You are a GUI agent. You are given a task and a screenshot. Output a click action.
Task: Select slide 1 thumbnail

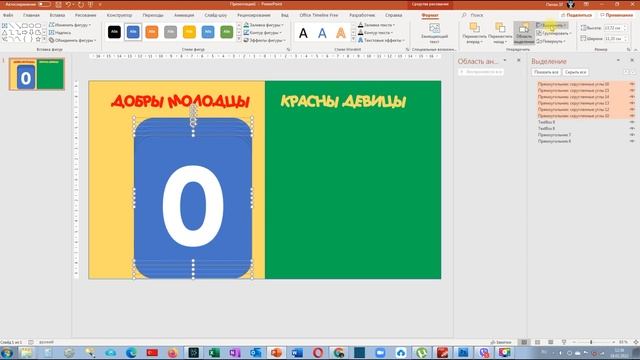point(37,74)
